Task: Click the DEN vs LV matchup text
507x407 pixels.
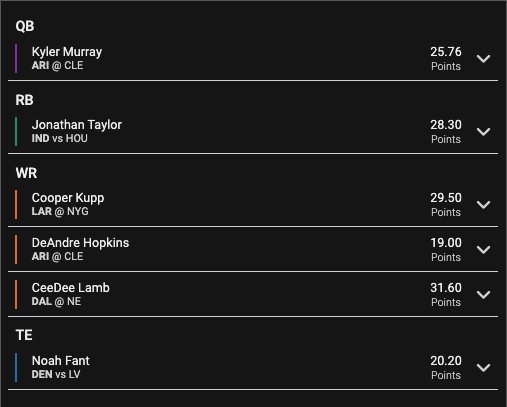Action: click(x=56, y=374)
